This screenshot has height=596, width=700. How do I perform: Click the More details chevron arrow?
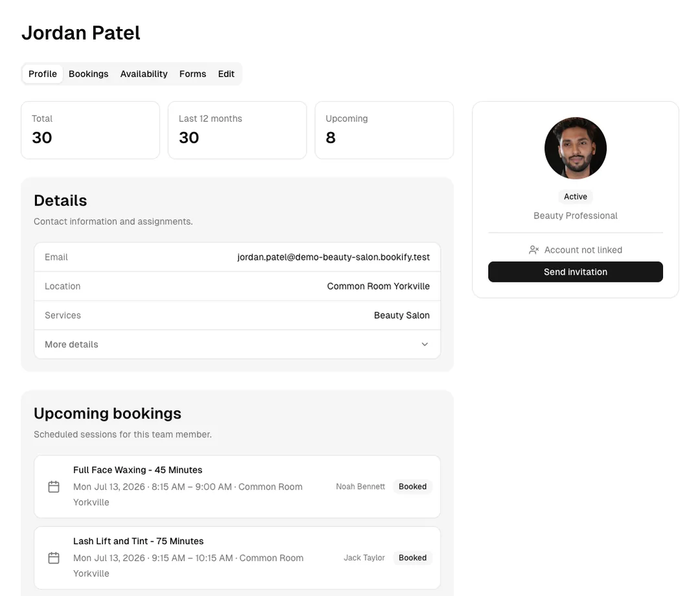click(425, 345)
